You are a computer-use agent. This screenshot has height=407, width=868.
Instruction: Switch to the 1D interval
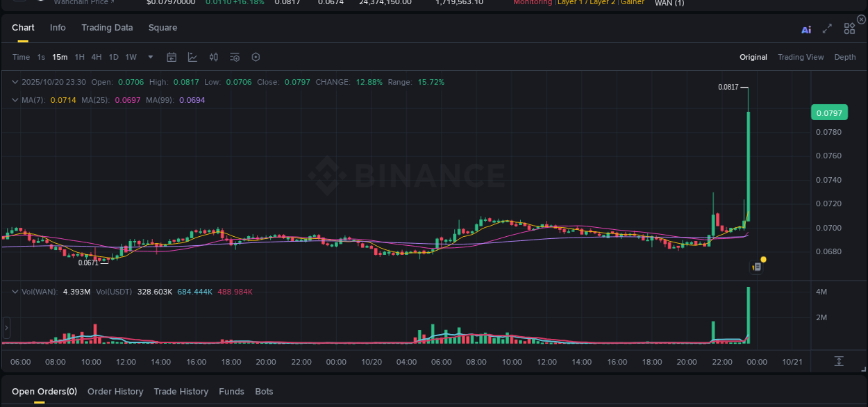(x=113, y=57)
